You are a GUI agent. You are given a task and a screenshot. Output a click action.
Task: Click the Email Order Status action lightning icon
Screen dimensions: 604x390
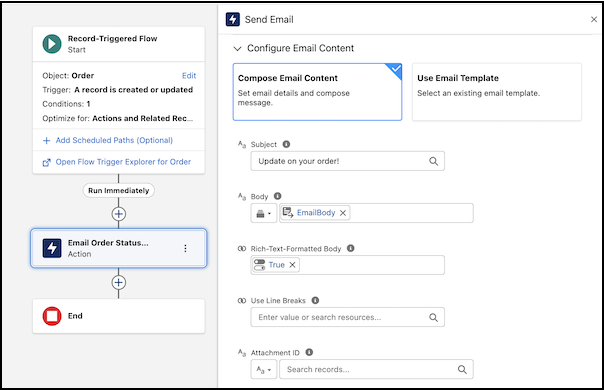click(52, 248)
